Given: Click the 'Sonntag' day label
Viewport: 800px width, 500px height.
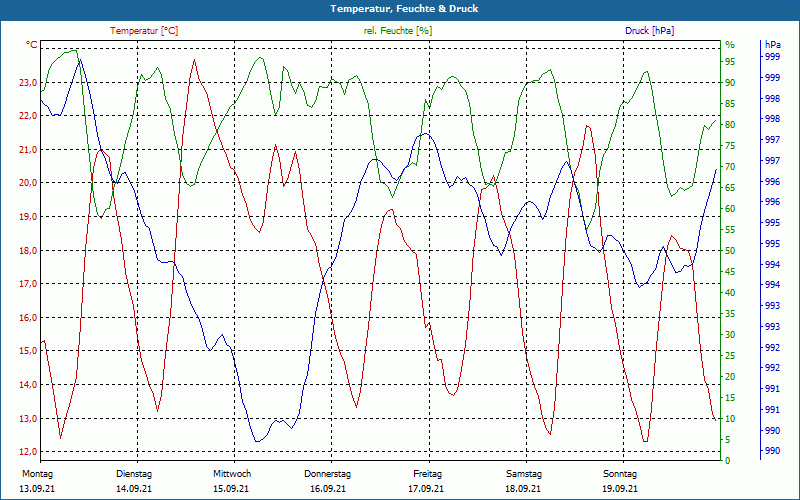Looking at the screenshot, I should click(620, 474).
